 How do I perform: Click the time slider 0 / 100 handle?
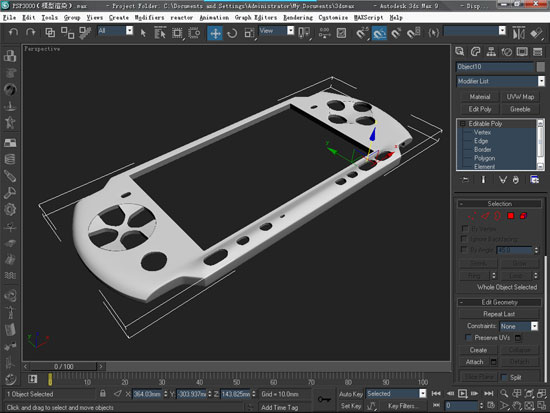point(63,367)
